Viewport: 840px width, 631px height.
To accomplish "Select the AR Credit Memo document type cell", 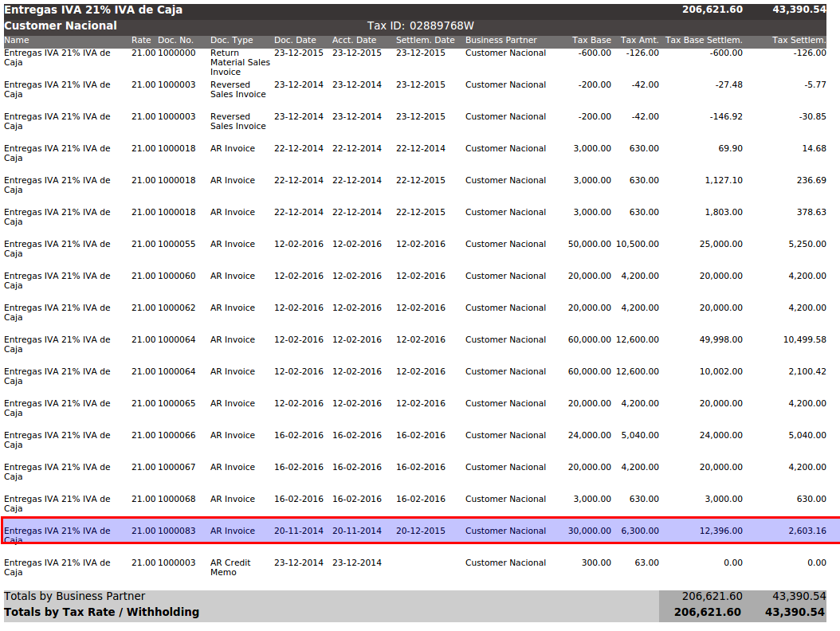I will (230, 567).
